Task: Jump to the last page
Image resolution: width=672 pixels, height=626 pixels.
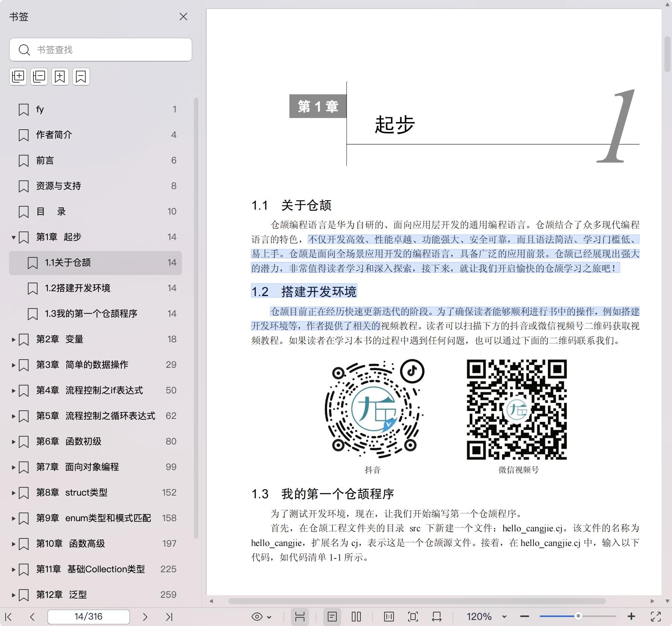Action: coord(169,617)
